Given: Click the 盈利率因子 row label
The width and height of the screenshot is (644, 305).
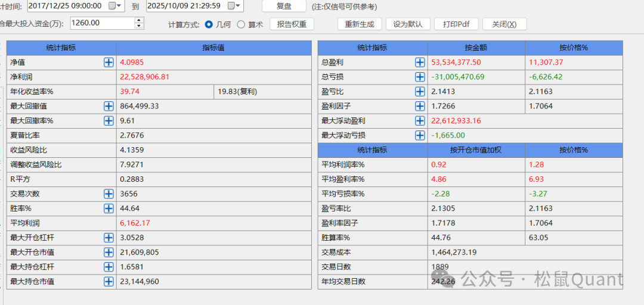Looking at the screenshot, I should [340, 223].
